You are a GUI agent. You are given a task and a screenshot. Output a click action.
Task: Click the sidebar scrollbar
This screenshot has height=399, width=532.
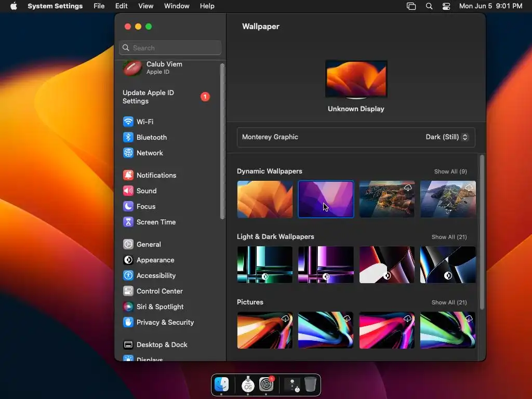[x=222, y=141]
